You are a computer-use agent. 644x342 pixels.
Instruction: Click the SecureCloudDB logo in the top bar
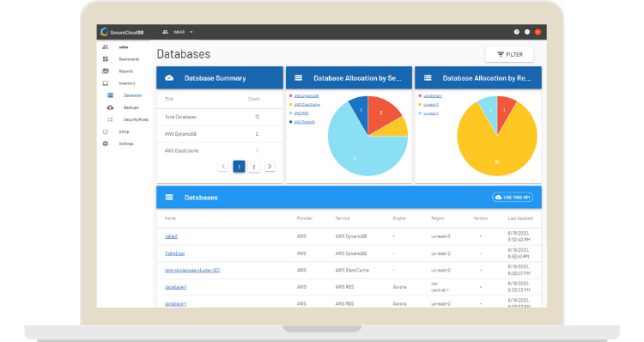coord(122,32)
